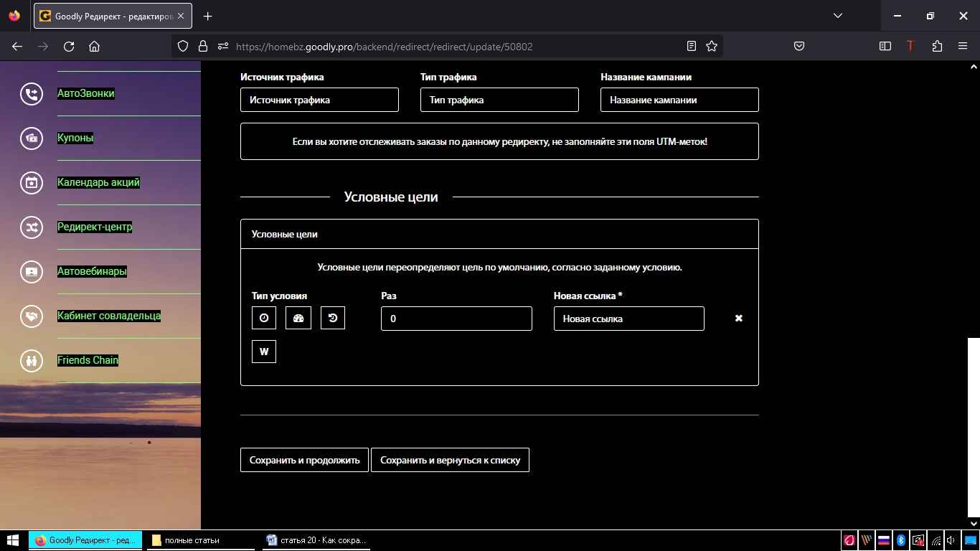Click the Тип трафика input field

click(499, 100)
